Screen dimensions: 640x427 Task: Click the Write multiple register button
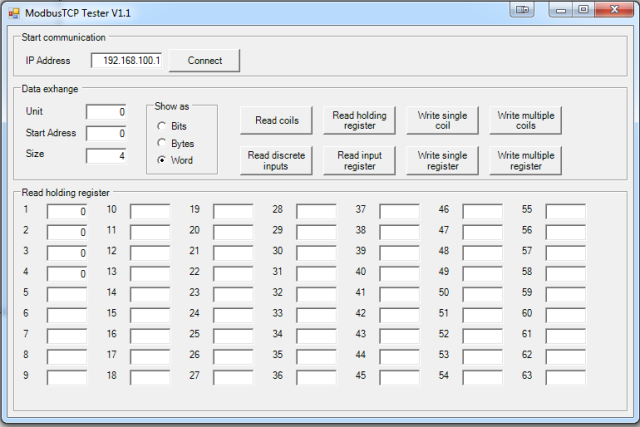526,160
